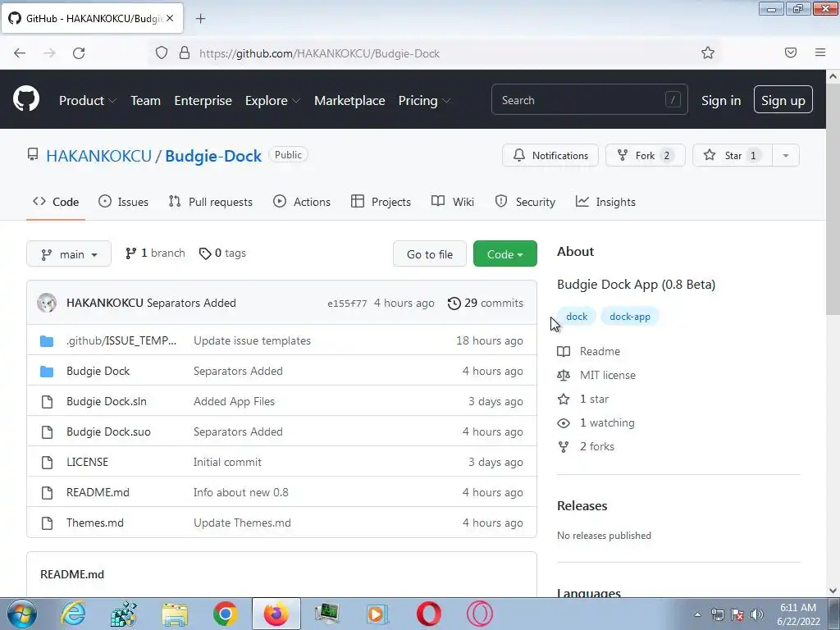Open the Budgie Dock.sln file
Viewport: 840px width, 630px height.
(107, 401)
